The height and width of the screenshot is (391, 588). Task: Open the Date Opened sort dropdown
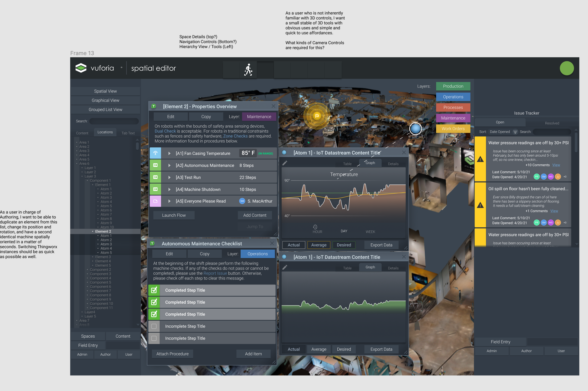[500, 132]
